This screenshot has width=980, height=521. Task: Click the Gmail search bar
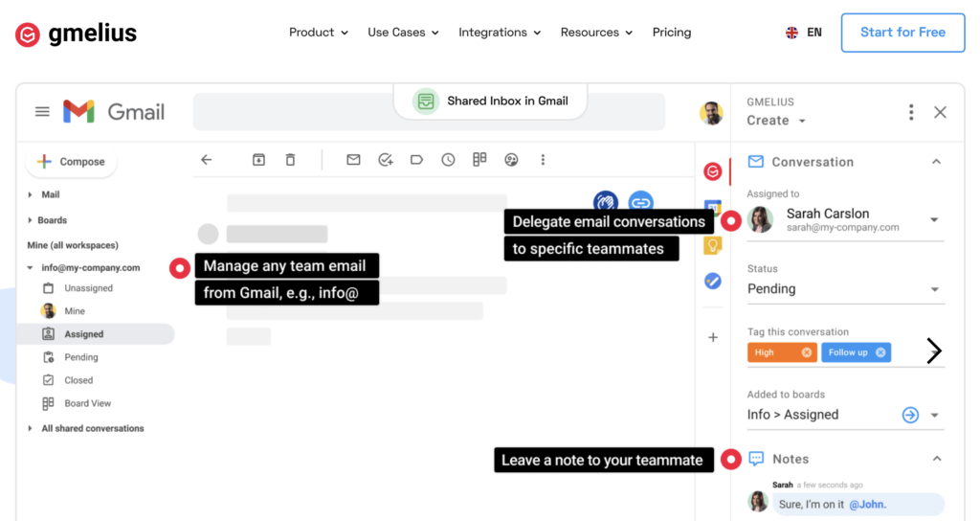click(430, 112)
